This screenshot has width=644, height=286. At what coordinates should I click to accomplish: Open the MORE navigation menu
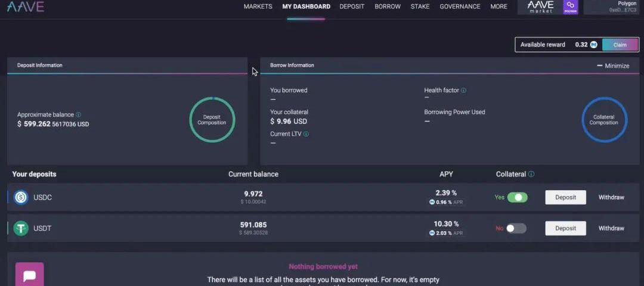499,7
